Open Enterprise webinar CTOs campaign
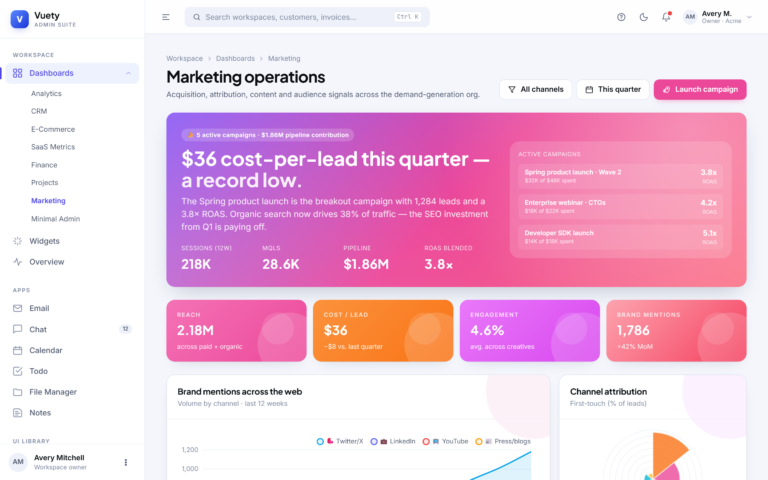 click(x=620, y=207)
